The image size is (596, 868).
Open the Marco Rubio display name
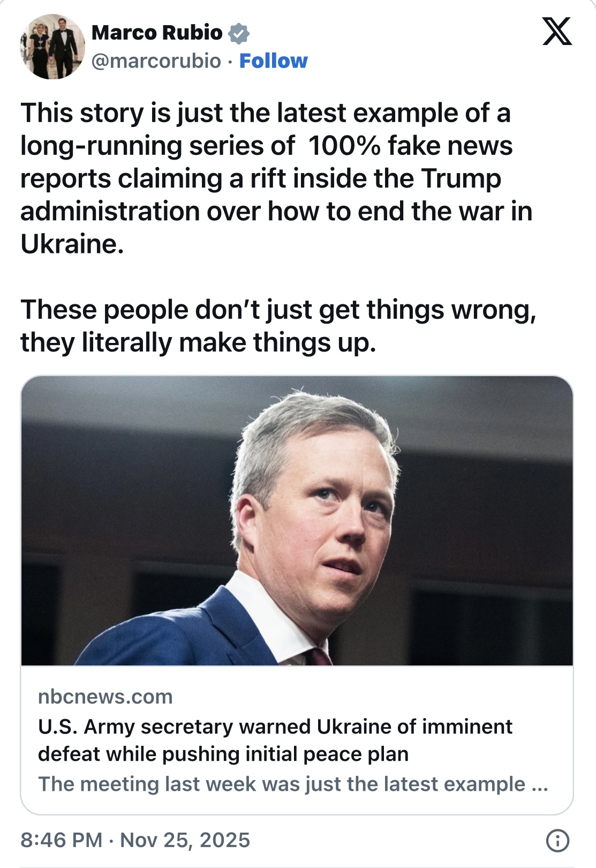pos(157,33)
